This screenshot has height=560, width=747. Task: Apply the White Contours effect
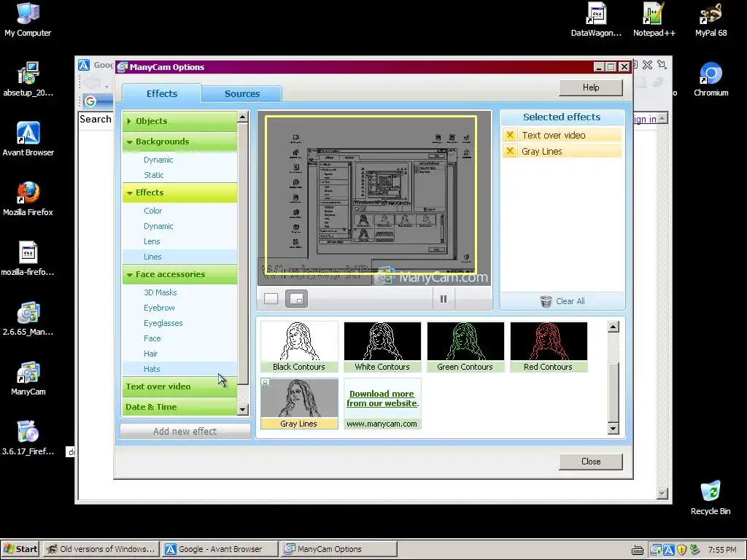coord(382,346)
